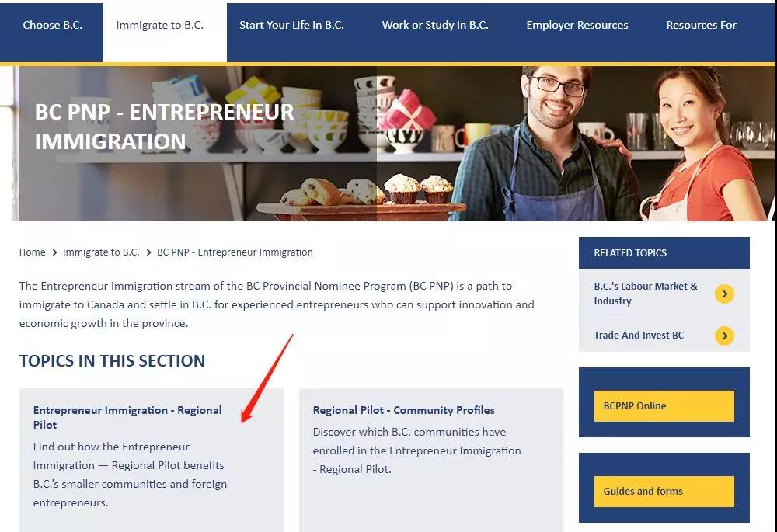Open Regional Pilot - Community Profiles topic
Screen dimensions: 777x532
pos(403,410)
